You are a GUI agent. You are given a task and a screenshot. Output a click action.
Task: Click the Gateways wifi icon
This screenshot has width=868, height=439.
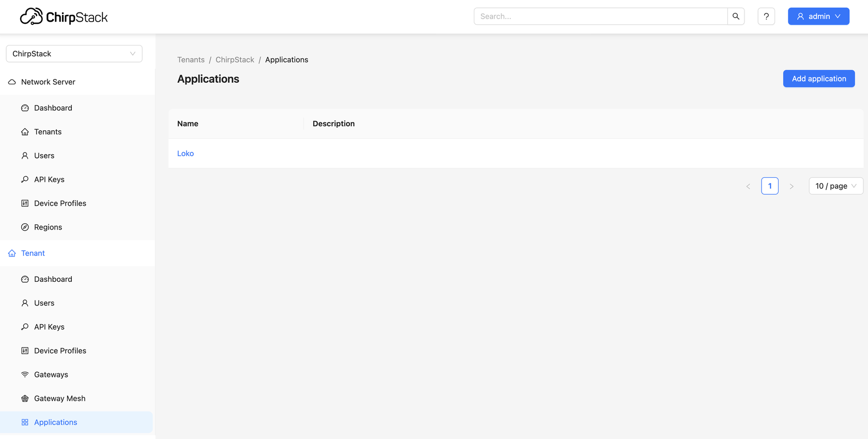pyautogui.click(x=25, y=374)
